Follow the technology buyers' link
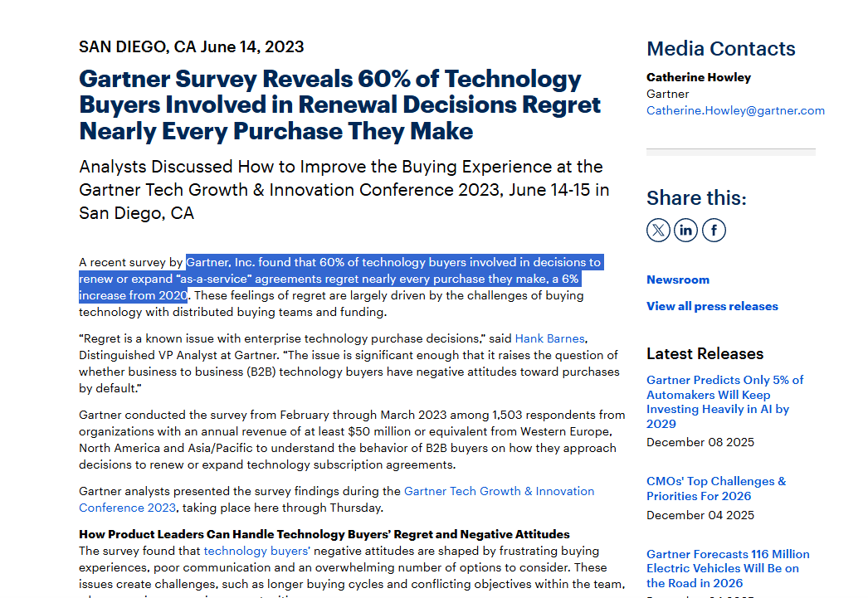The height and width of the screenshot is (598, 868). point(257,551)
